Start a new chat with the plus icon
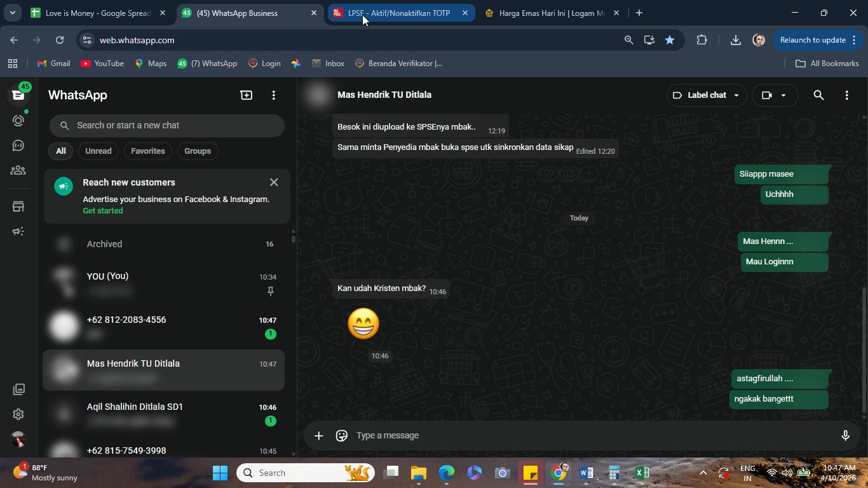Image resolution: width=868 pixels, height=488 pixels. tap(247, 95)
